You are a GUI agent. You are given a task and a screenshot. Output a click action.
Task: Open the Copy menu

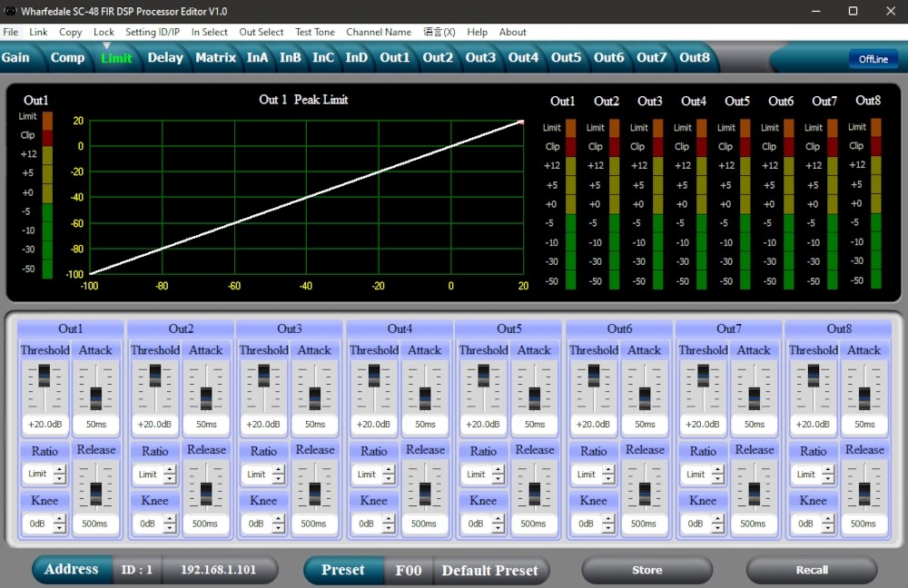coord(70,32)
